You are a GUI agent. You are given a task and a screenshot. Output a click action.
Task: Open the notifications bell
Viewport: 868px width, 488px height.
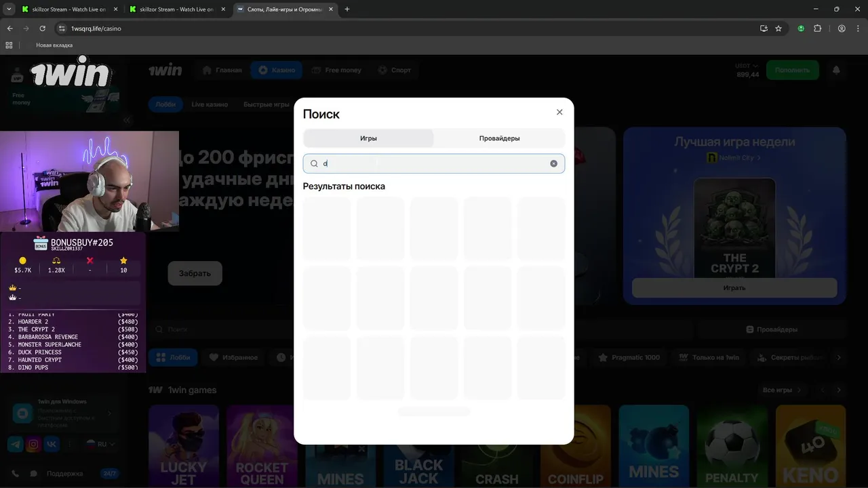836,70
